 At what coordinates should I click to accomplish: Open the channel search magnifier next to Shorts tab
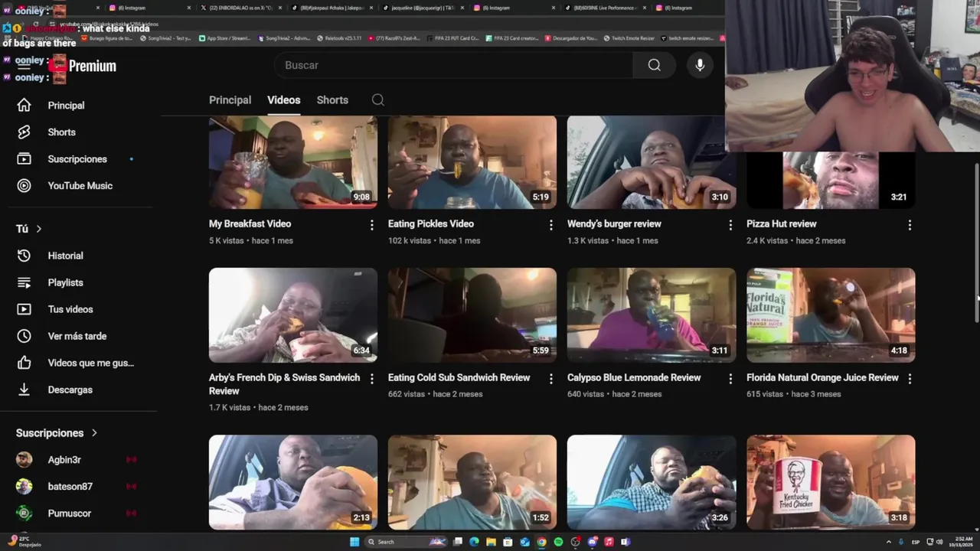[378, 99]
